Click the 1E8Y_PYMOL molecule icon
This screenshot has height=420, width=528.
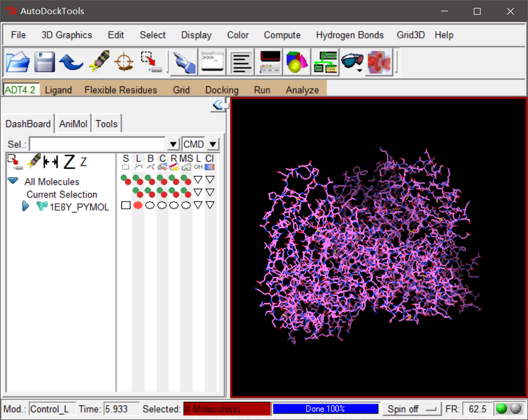tap(42, 206)
